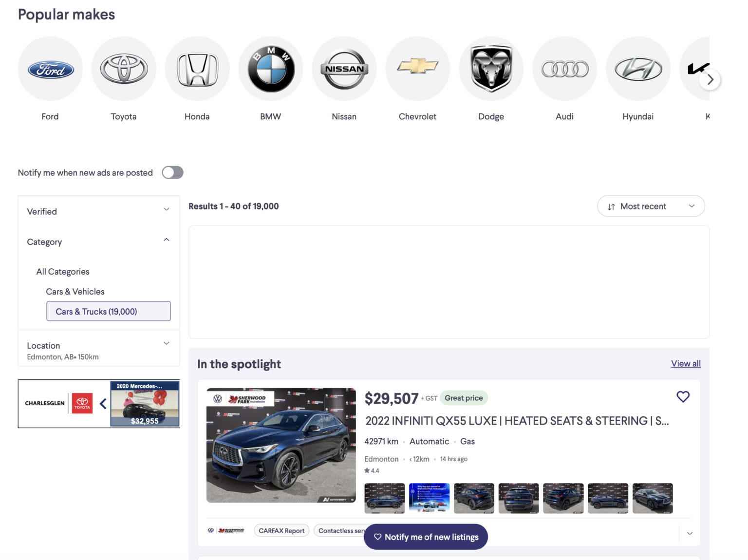Select the Audi rings logo
The image size is (748, 560).
[565, 69]
